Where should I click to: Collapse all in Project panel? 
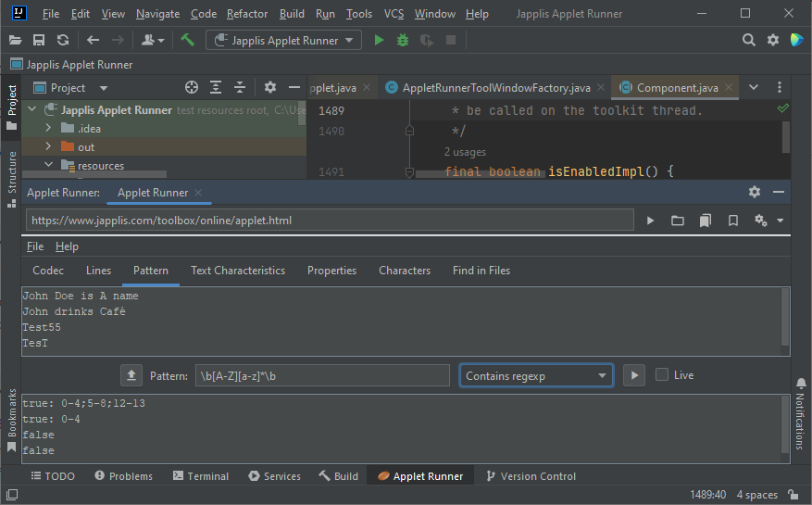tap(240, 88)
